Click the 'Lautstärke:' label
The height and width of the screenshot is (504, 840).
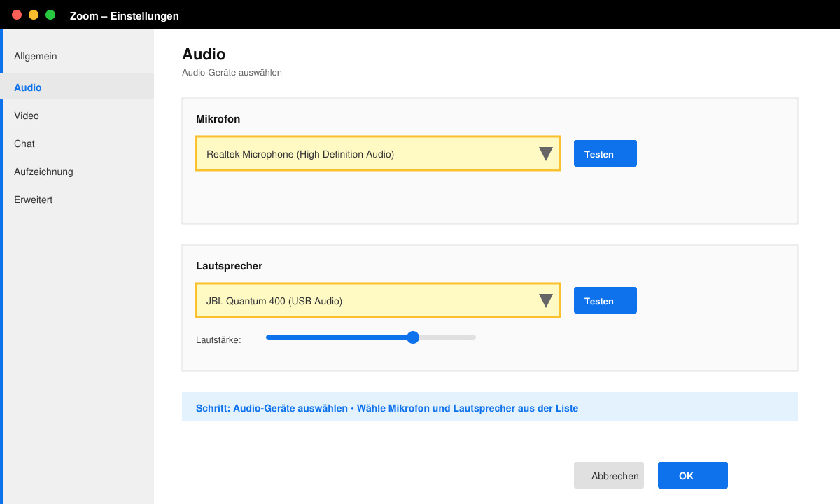click(x=218, y=340)
